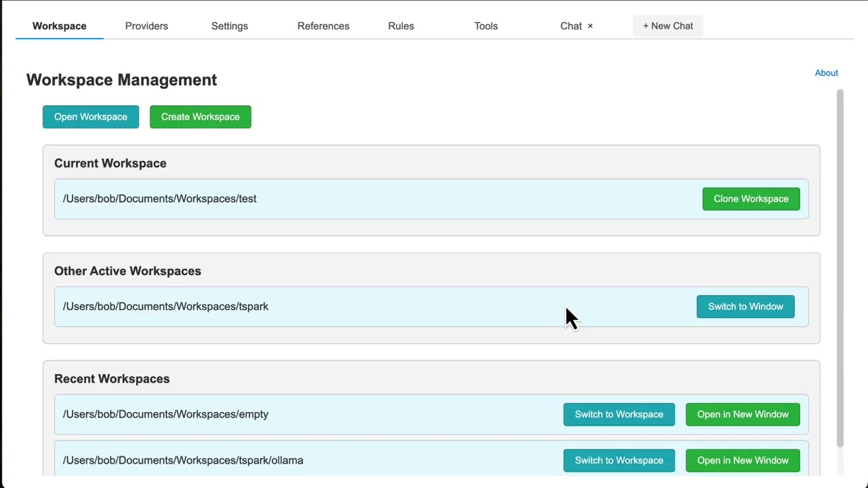Switch to Workspace for the empty workspace

point(619,414)
